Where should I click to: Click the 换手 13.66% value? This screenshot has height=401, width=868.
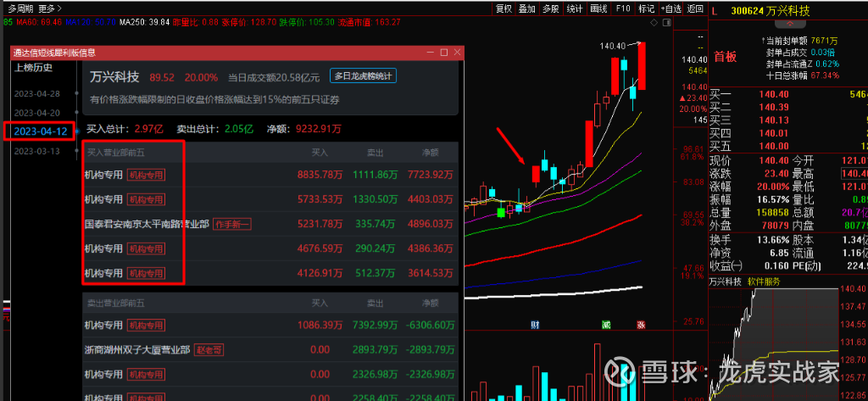[x=774, y=241]
